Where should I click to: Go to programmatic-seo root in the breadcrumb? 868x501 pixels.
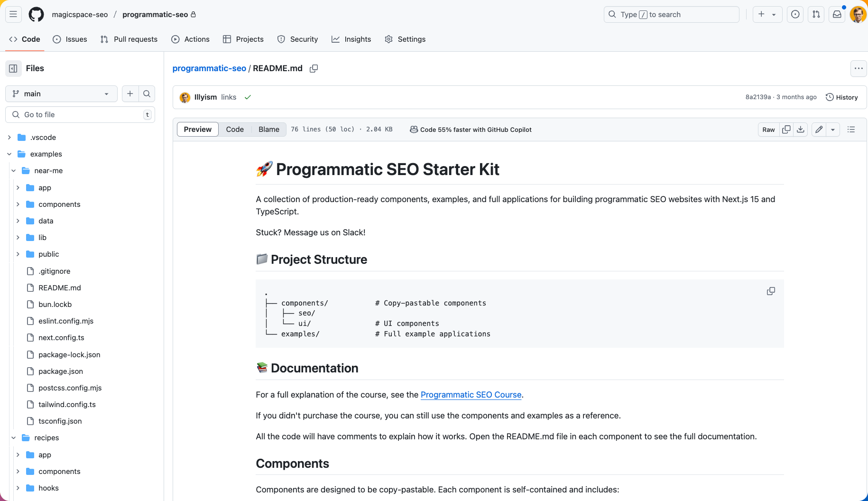[x=209, y=68]
